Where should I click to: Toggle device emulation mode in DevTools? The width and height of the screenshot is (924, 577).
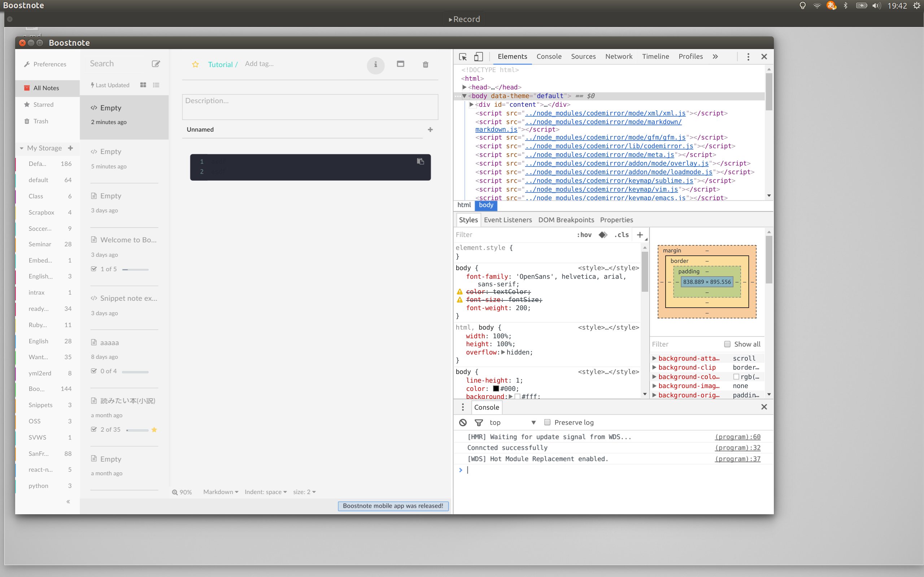coord(478,57)
